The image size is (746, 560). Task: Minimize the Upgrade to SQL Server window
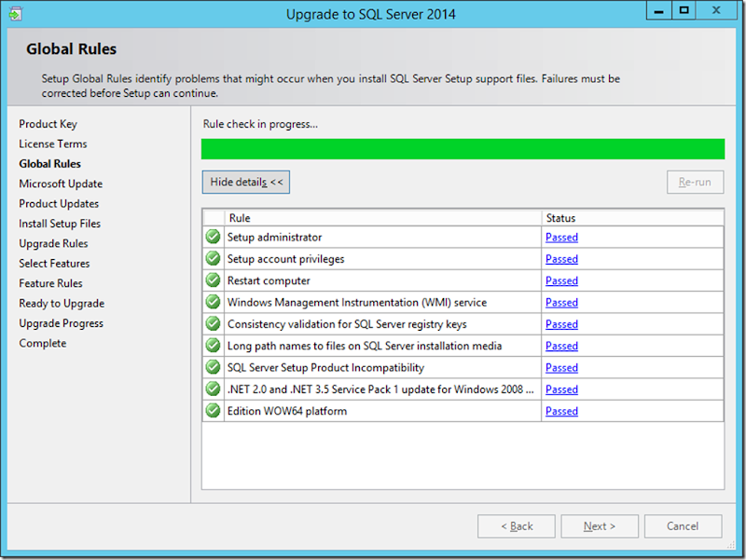[x=659, y=10]
